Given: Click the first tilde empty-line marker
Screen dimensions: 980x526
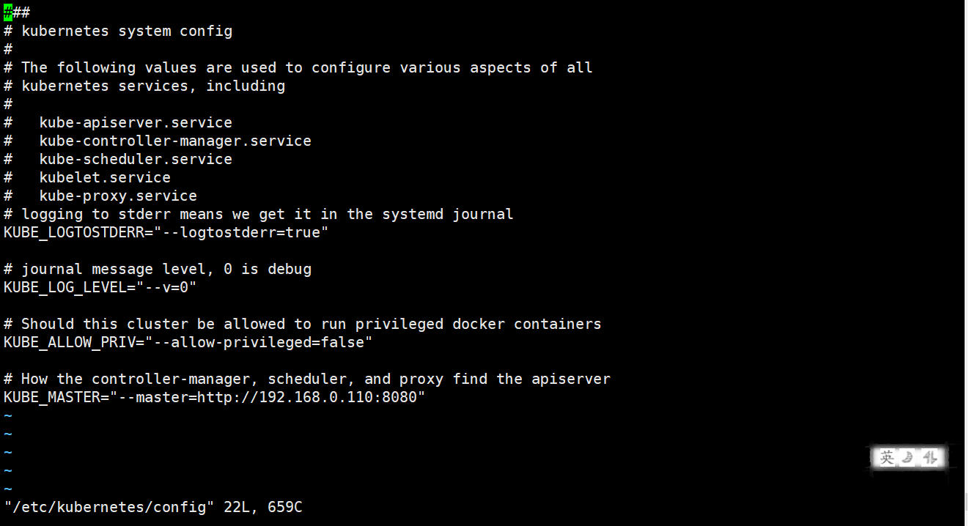Looking at the screenshot, I should coord(7,415).
